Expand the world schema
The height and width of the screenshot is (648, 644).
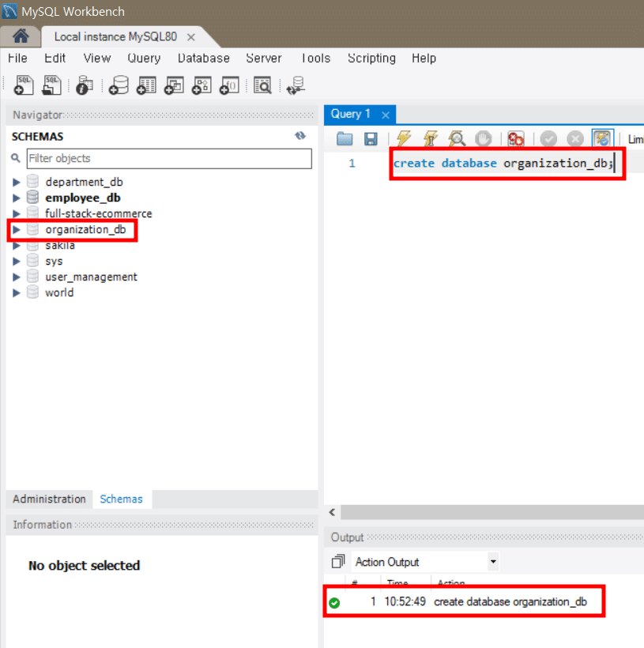tap(16, 292)
